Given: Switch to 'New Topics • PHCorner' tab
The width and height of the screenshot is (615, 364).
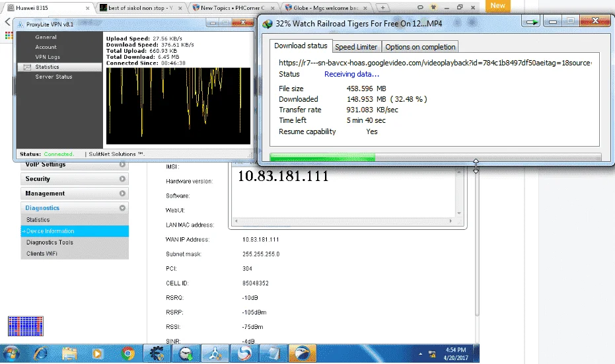Looking at the screenshot, I should tap(233, 8).
